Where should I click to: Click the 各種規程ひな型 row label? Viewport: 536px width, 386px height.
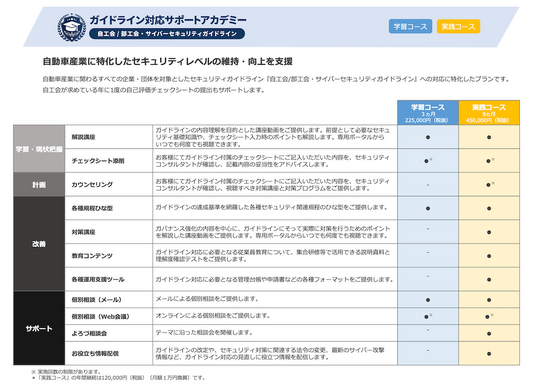point(92,208)
